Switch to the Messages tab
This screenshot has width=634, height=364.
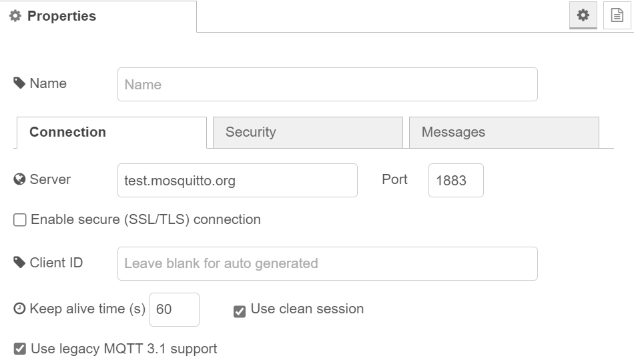504,132
